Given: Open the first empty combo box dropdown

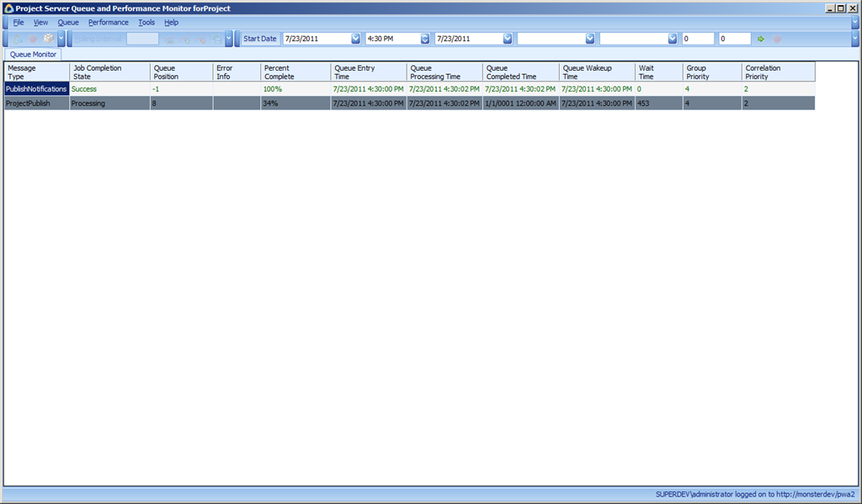Looking at the screenshot, I should (590, 39).
